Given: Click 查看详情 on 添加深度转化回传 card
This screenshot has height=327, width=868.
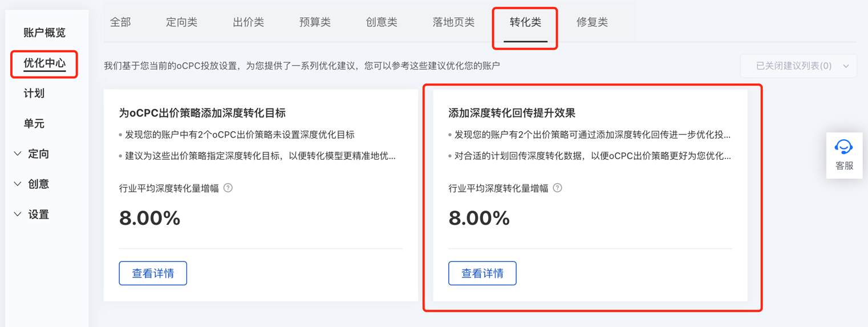Looking at the screenshot, I should pyautogui.click(x=482, y=273).
